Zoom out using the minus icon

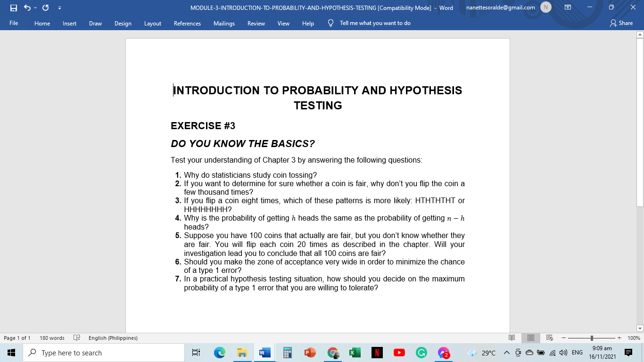[x=564, y=337]
